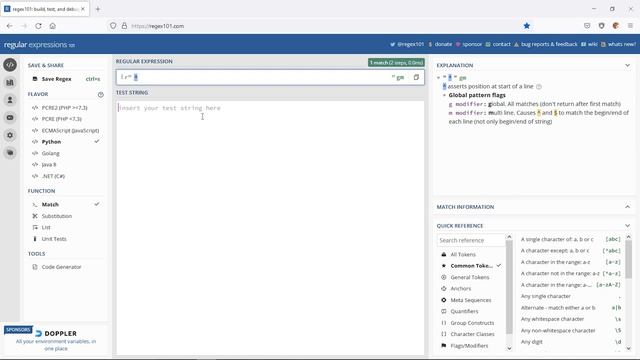Click the category list scroll down arrow
The width and height of the screenshot is (640, 360).
click(509, 348)
